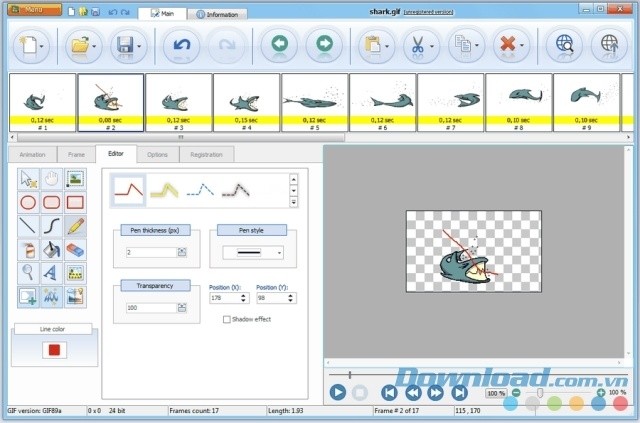640x423 pixels.
Task: Click the zoom slider near 100 %
Action: click(540, 393)
